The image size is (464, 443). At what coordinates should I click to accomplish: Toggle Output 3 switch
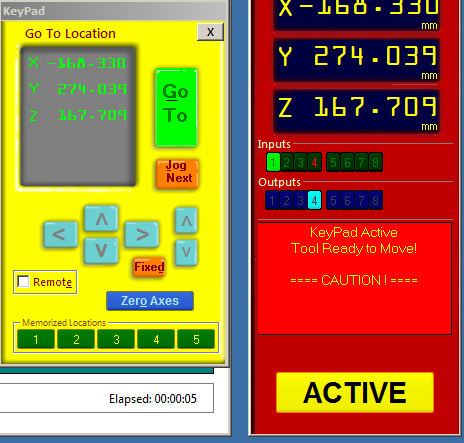click(x=300, y=200)
